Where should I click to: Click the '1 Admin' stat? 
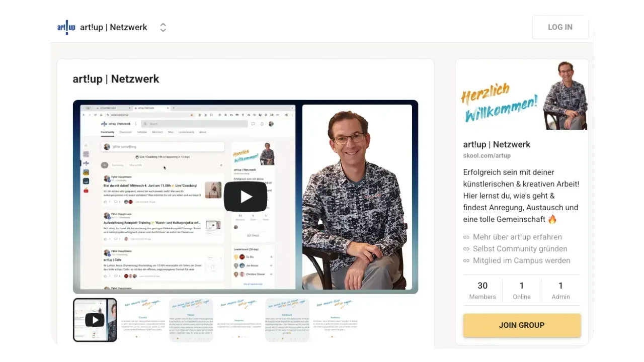[560, 291]
